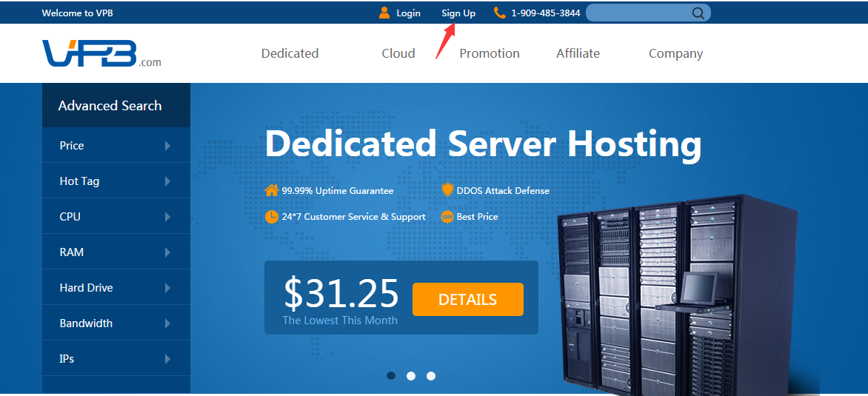Image resolution: width=868 pixels, height=396 pixels.
Task: Click the Sign Up link
Action: tap(458, 13)
